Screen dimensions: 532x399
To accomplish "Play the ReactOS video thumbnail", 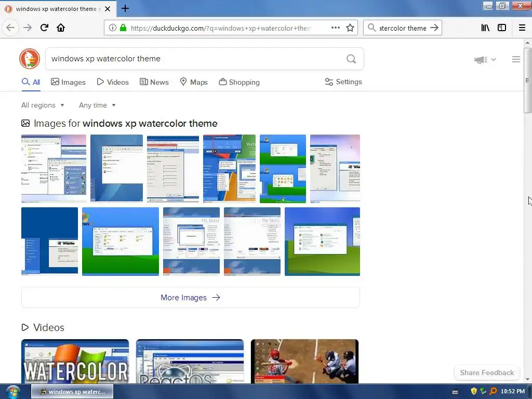I will pos(190,362).
